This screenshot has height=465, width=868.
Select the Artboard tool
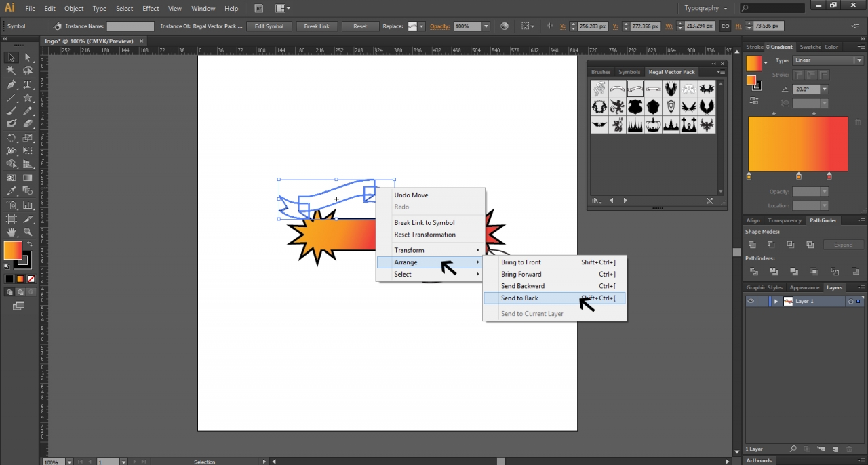tap(12, 219)
